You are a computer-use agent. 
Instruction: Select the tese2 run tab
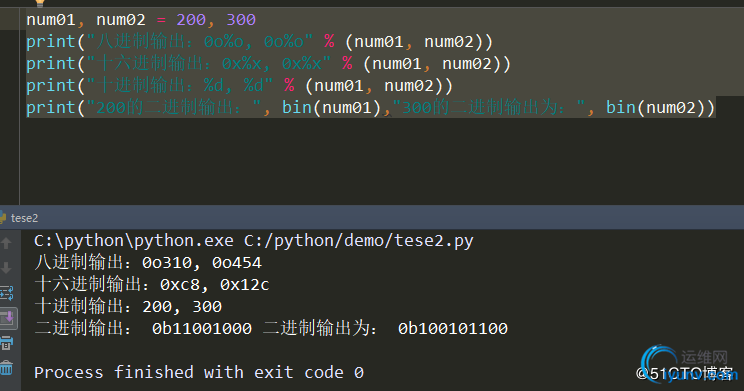coord(19,218)
